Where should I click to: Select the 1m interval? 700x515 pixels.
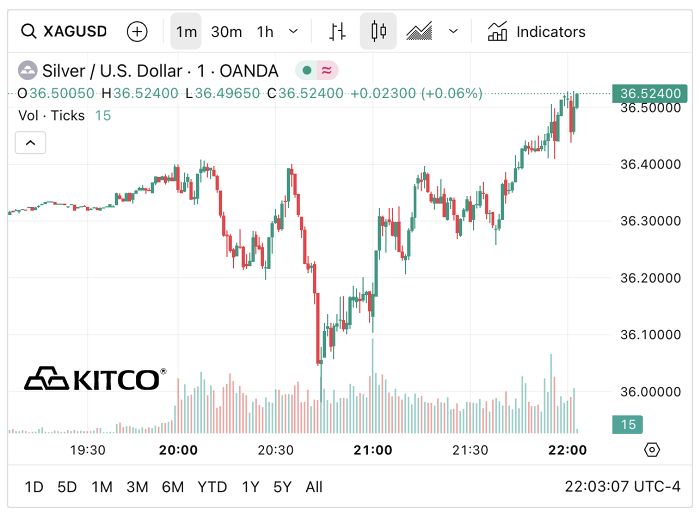click(x=186, y=32)
